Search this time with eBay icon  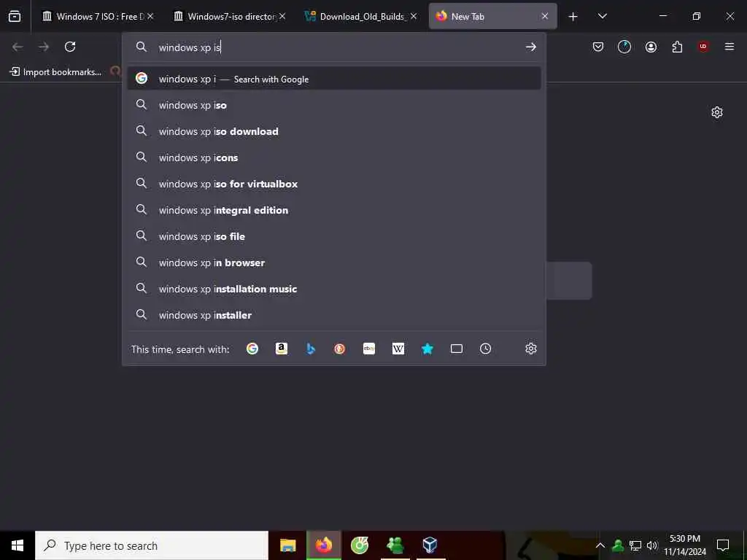pyautogui.click(x=368, y=349)
